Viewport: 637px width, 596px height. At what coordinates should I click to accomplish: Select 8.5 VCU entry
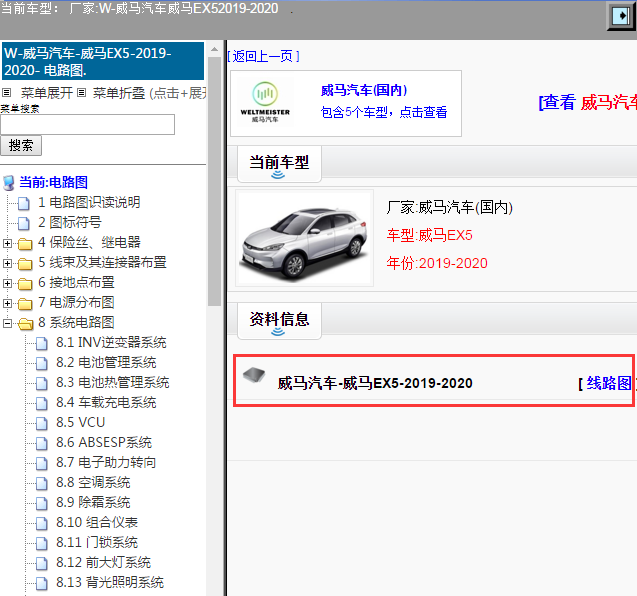(x=80, y=423)
